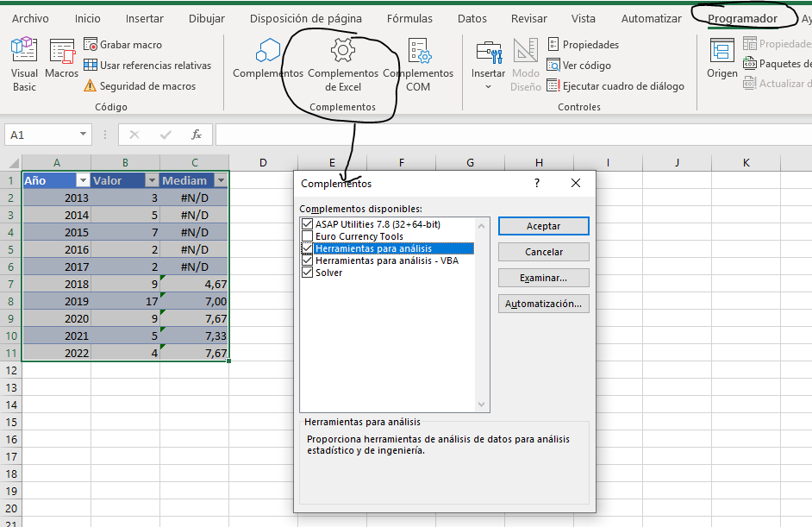Switch to the Automatizar tab
The image size is (812, 527).
pyautogui.click(x=651, y=19)
